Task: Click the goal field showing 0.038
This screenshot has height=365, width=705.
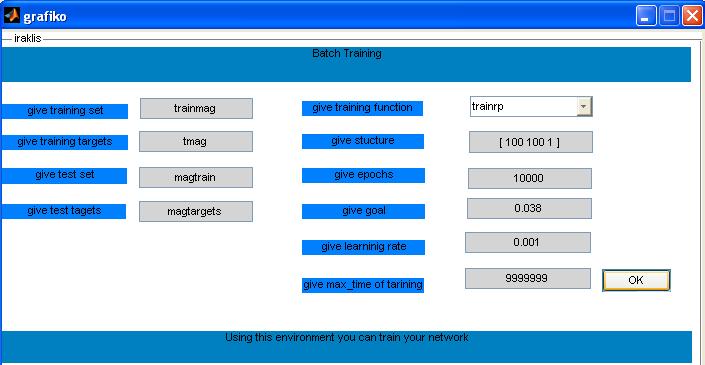Action: click(529, 208)
